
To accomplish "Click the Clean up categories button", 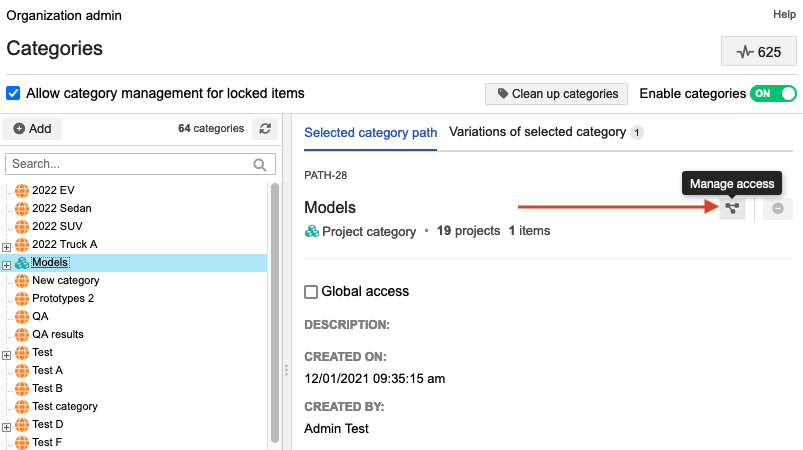I will [556, 94].
